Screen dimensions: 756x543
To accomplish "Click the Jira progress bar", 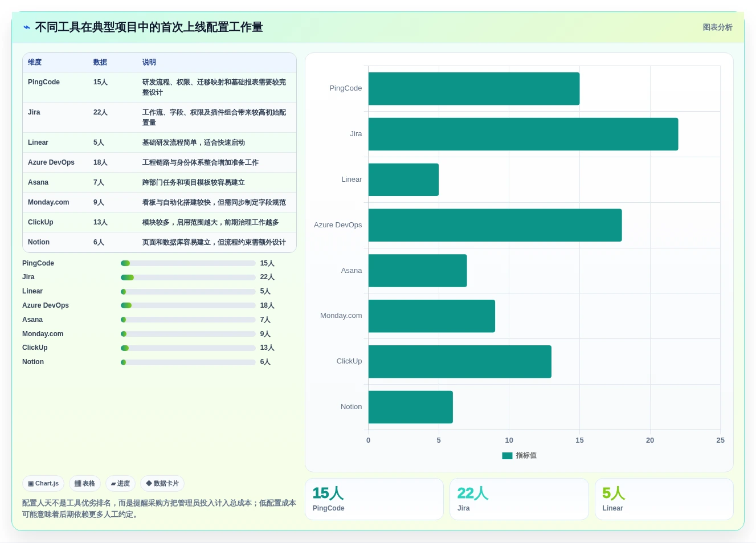I will click(x=188, y=277).
